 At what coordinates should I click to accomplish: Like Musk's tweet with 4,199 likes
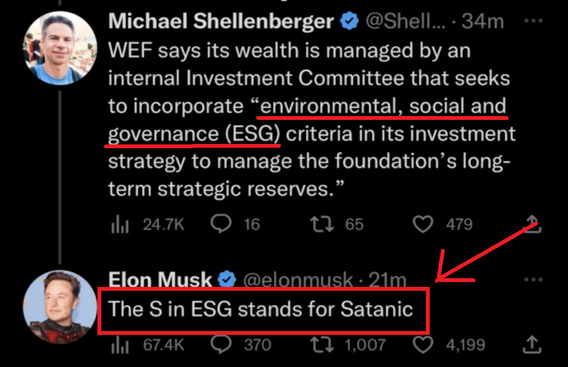(x=423, y=345)
